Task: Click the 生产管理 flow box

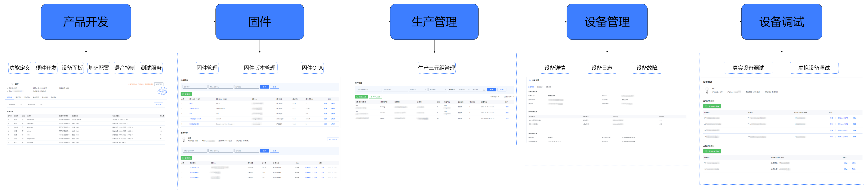Action: (434, 22)
